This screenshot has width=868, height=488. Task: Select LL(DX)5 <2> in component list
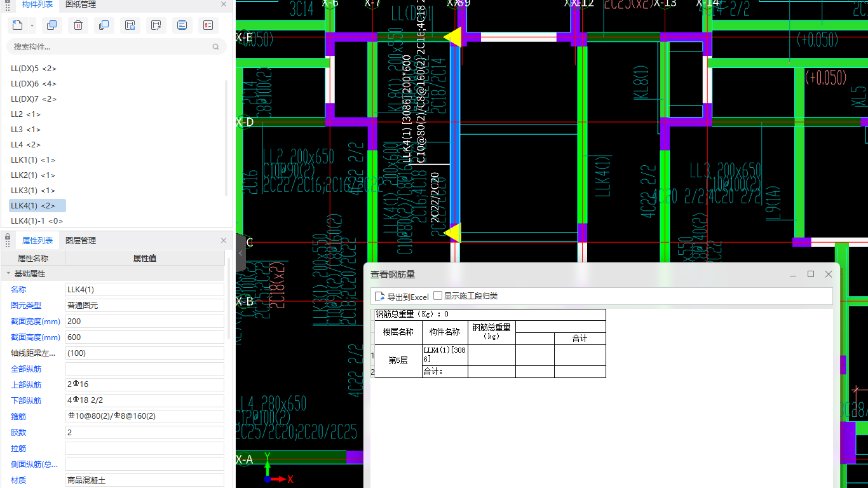click(x=34, y=68)
